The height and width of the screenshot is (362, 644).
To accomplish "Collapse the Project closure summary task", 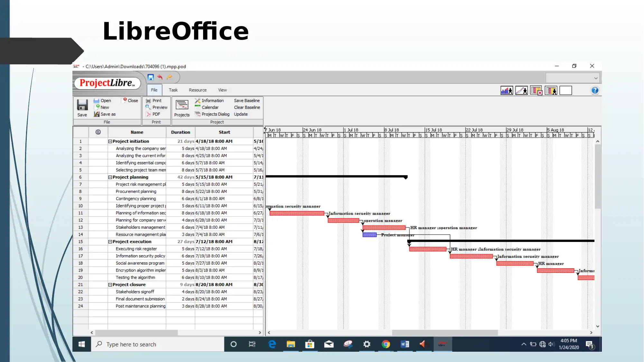I will [x=110, y=285].
